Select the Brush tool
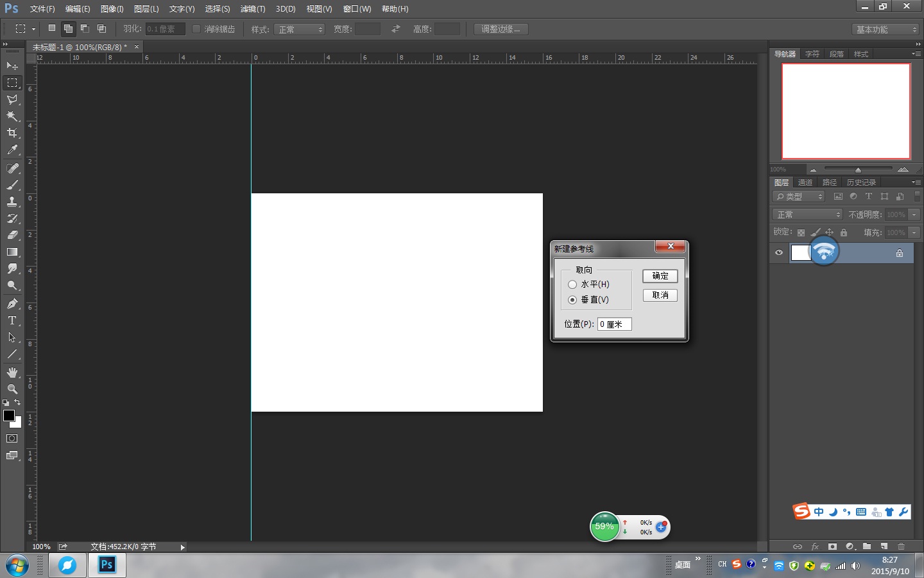Image resolution: width=924 pixels, height=578 pixels. point(12,185)
